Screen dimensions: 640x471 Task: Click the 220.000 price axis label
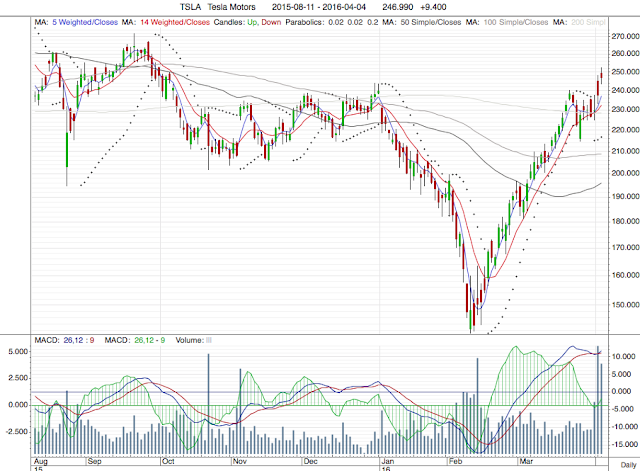coord(625,130)
